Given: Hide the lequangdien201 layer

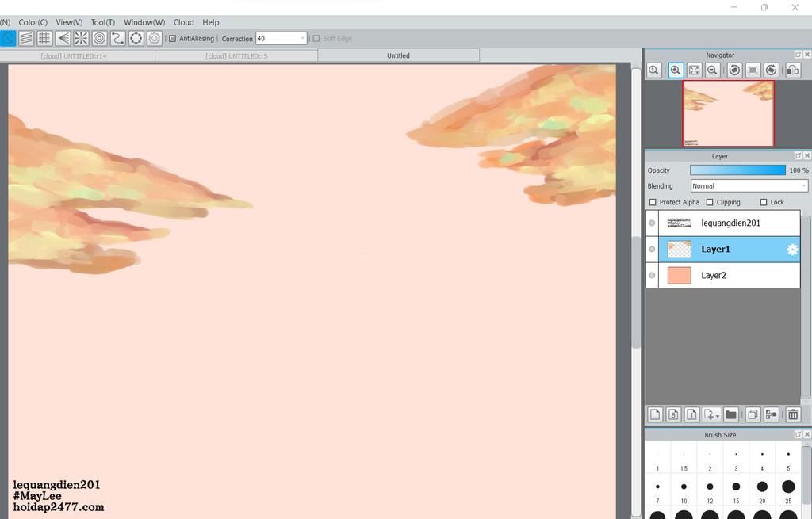Looking at the screenshot, I should 652,223.
